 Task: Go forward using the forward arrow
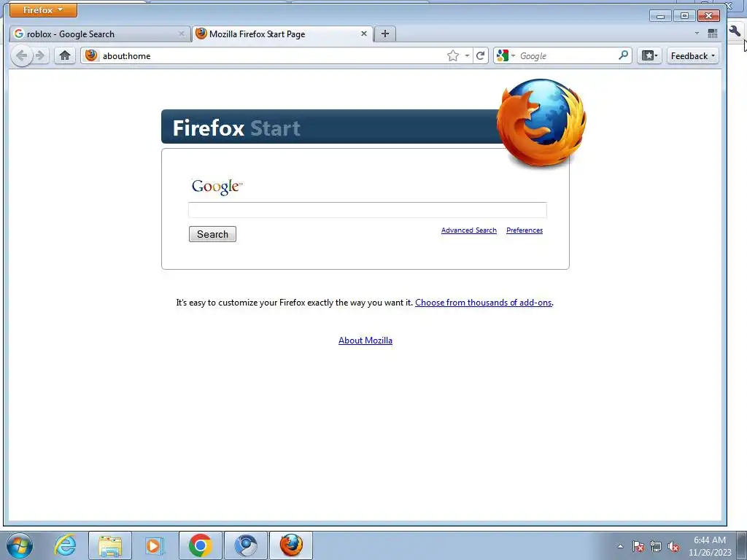point(41,55)
